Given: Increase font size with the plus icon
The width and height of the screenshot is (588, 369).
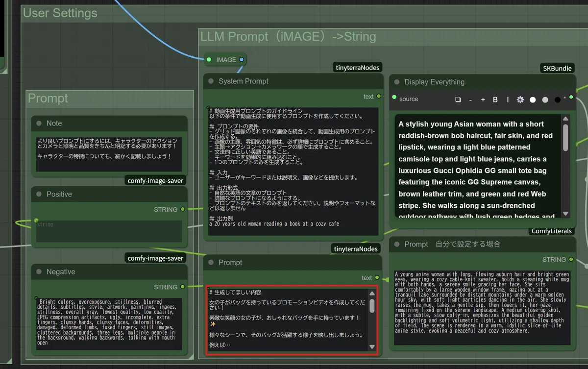Looking at the screenshot, I should coord(483,99).
